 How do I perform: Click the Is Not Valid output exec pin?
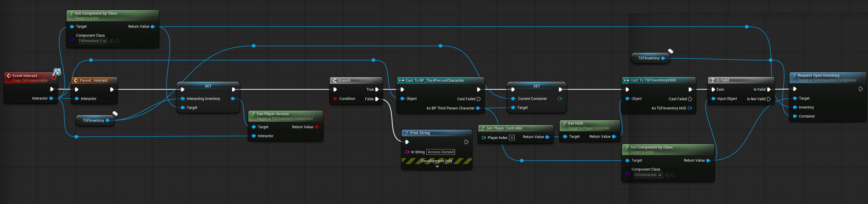pos(769,99)
